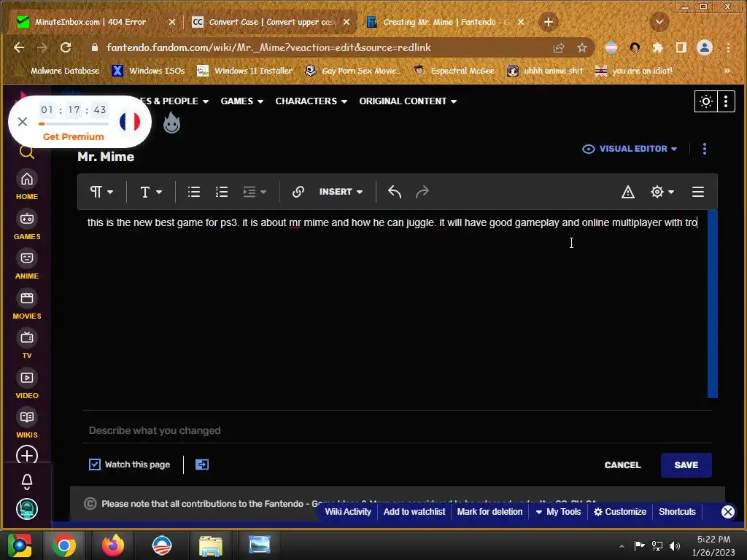Cancel the page edit

tap(622, 465)
